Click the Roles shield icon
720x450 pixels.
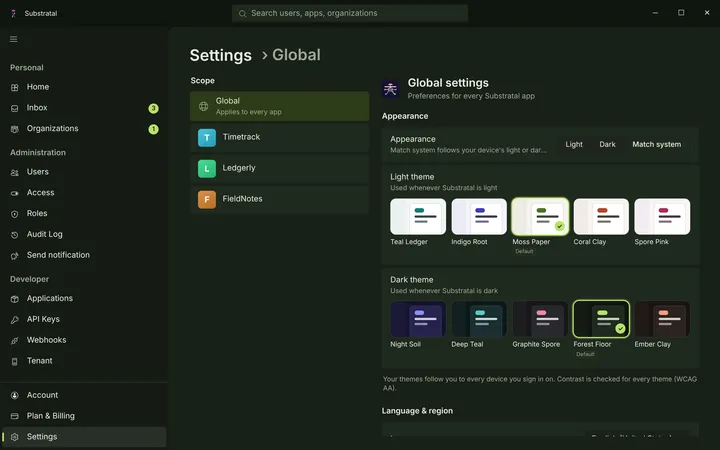click(x=15, y=214)
